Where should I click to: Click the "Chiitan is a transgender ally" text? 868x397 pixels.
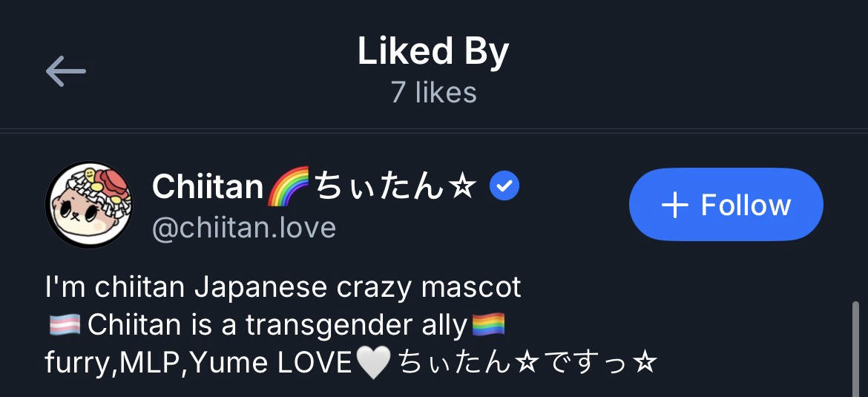(278, 325)
